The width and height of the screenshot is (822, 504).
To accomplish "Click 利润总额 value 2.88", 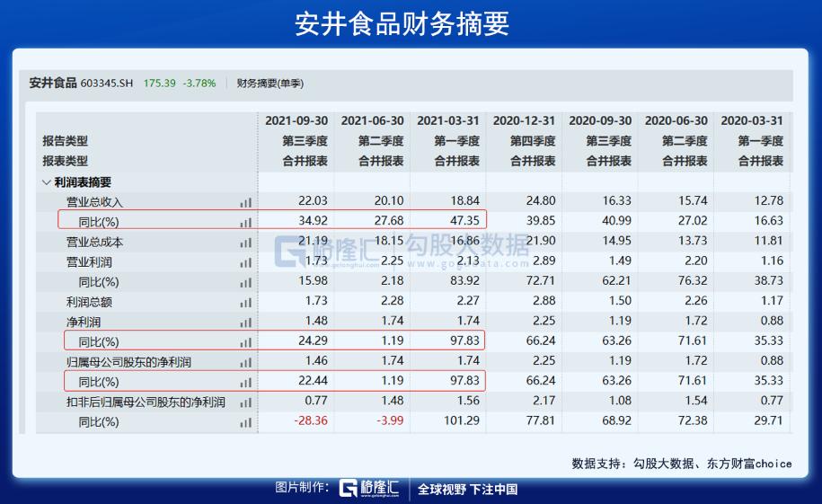I will pos(544,301).
